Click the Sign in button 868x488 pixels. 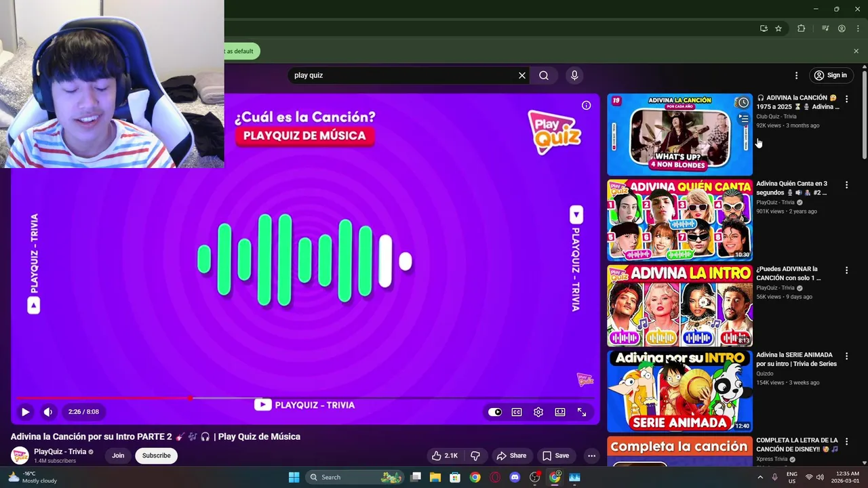pyautogui.click(x=831, y=75)
